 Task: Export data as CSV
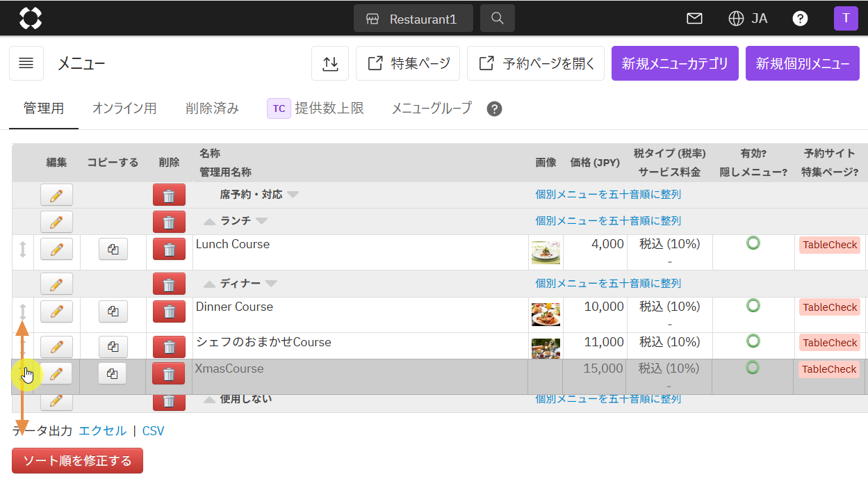pos(153,431)
